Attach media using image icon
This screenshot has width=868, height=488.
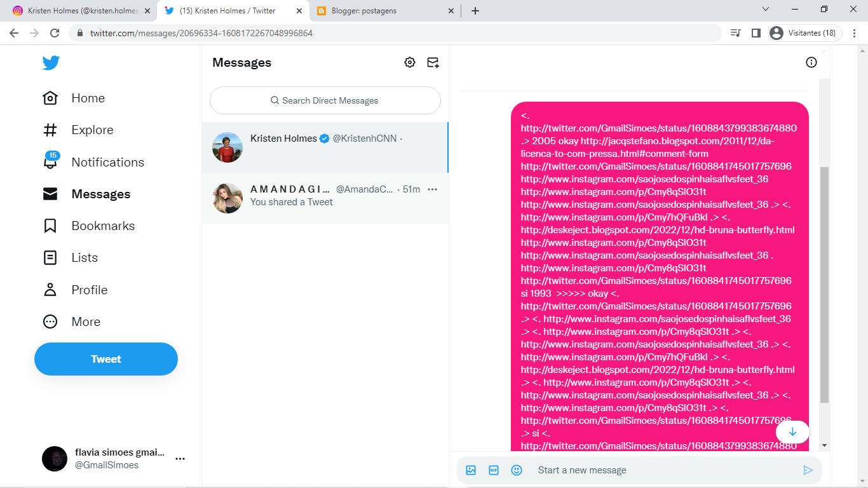coord(471,470)
